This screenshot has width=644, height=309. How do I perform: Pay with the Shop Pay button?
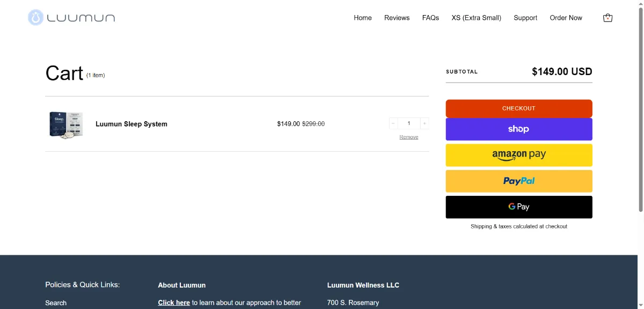tap(519, 129)
